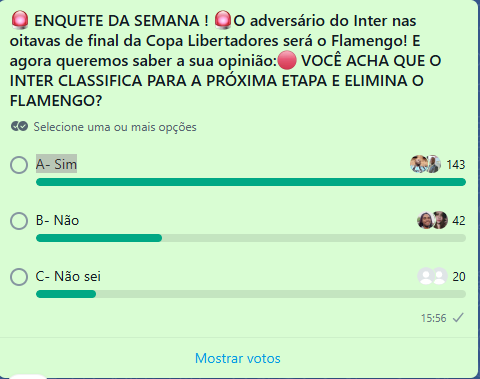Click the message delivery checkmark icon
480x379 pixels.
(458, 318)
